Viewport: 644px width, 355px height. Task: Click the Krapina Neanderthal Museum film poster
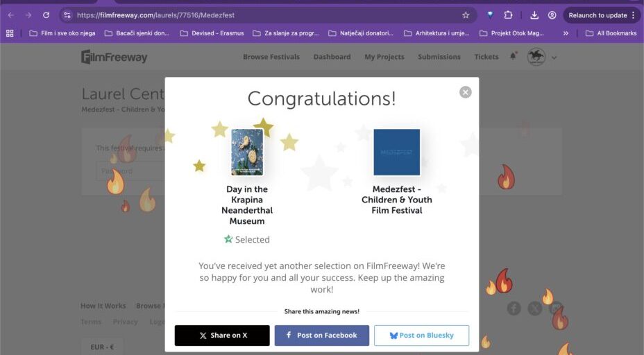pyautogui.click(x=247, y=152)
